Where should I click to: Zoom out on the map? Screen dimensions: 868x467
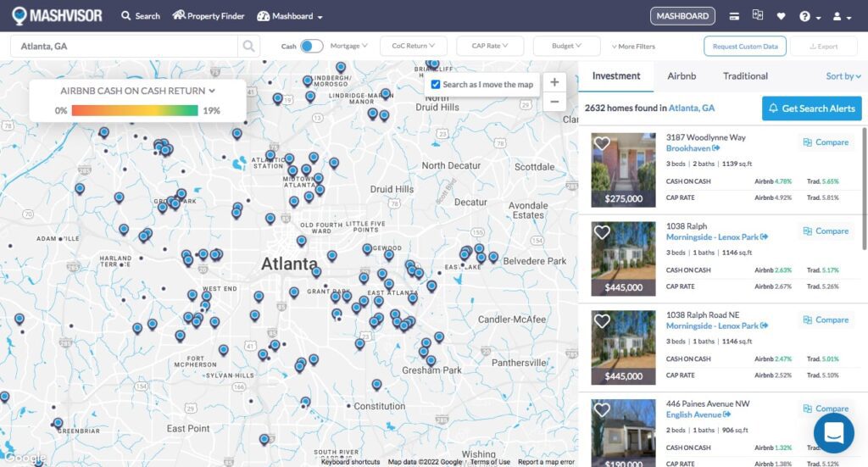pyautogui.click(x=554, y=102)
